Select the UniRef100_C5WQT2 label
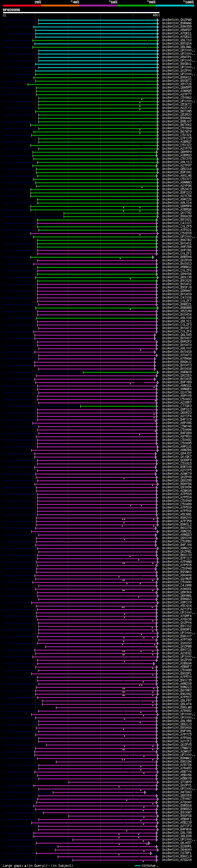This screenshot has height=868, width=197. pyautogui.click(x=177, y=748)
